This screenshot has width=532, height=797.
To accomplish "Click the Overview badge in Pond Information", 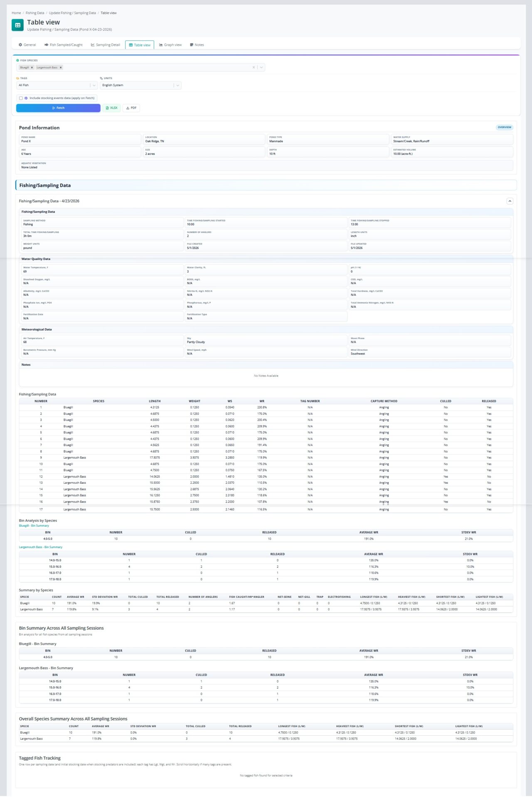I will (504, 127).
